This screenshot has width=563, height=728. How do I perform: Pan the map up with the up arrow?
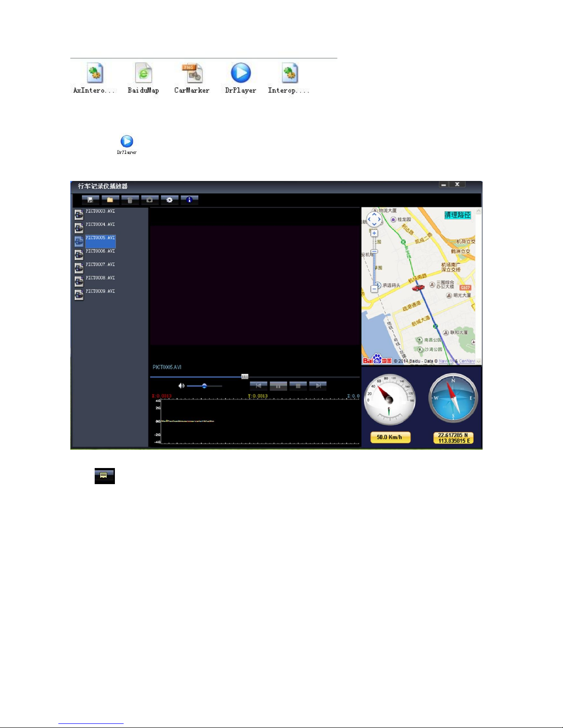coord(374,214)
